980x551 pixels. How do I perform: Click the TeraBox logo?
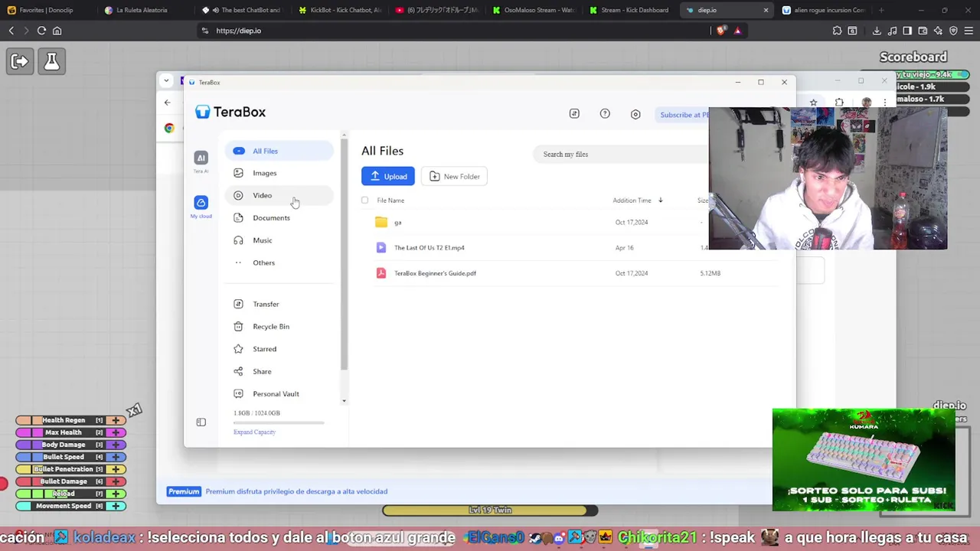point(230,112)
